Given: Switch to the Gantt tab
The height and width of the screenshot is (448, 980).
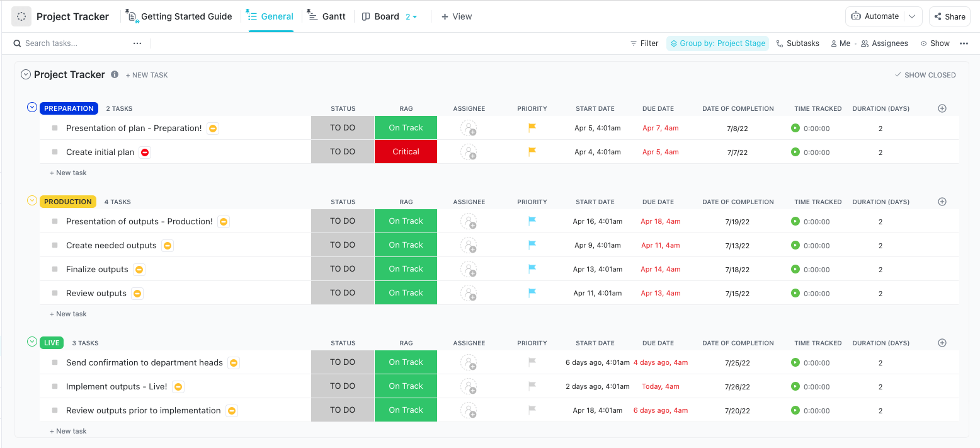Looking at the screenshot, I should click(x=327, y=16).
